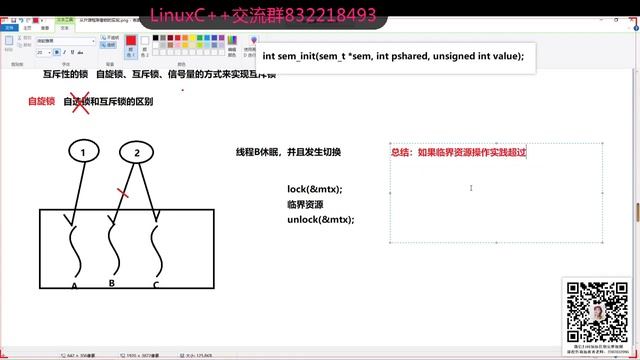
Task: Click the oval labeled 1
Action: click(84, 151)
